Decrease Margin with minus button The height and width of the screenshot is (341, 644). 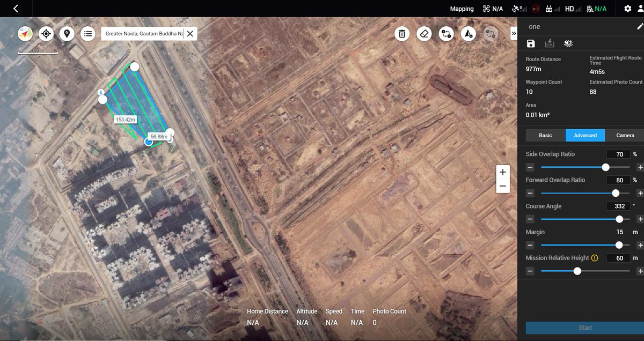click(x=530, y=245)
